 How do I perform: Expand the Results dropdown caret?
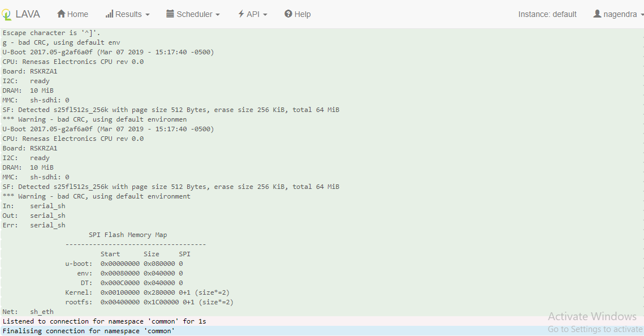tap(148, 15)
